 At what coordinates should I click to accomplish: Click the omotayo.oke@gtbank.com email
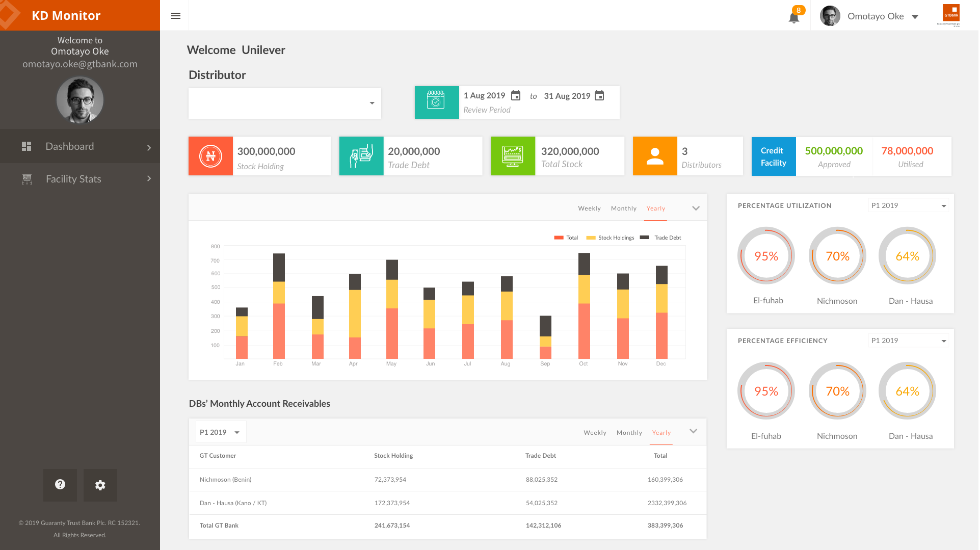coord(80,64)
